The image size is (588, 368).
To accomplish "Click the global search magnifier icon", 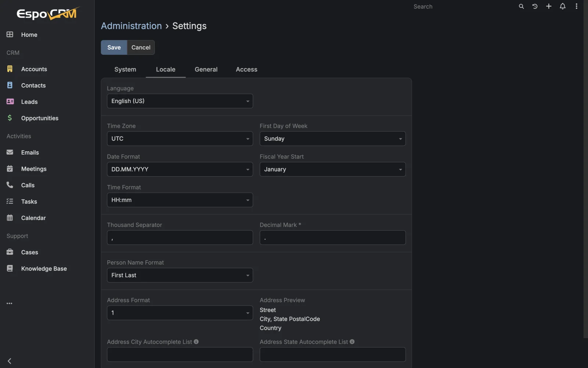I will 521,6.
